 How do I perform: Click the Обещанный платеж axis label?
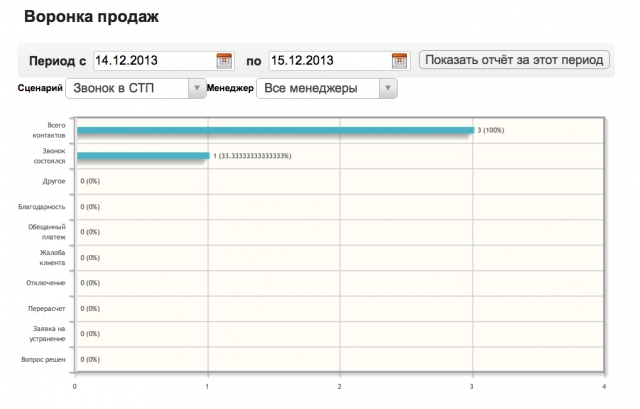47,232
